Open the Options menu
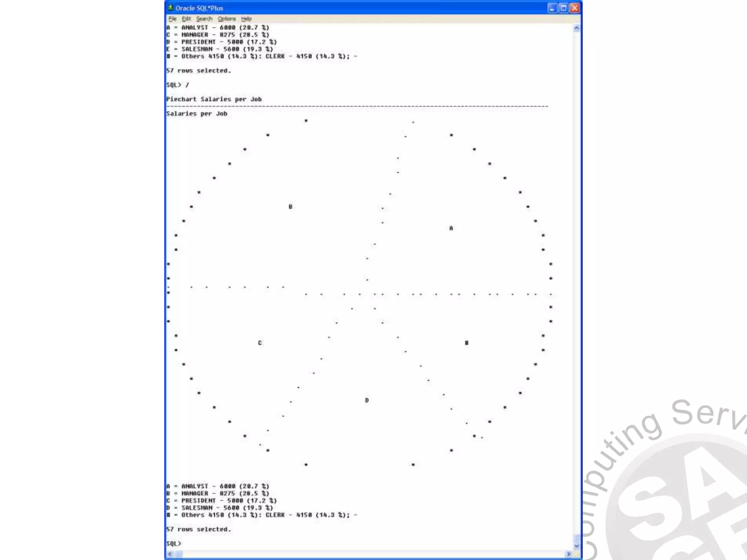Image resolution: width=747 pixels, height=560 pixels. pyautogui.click(x=227, y=19)
